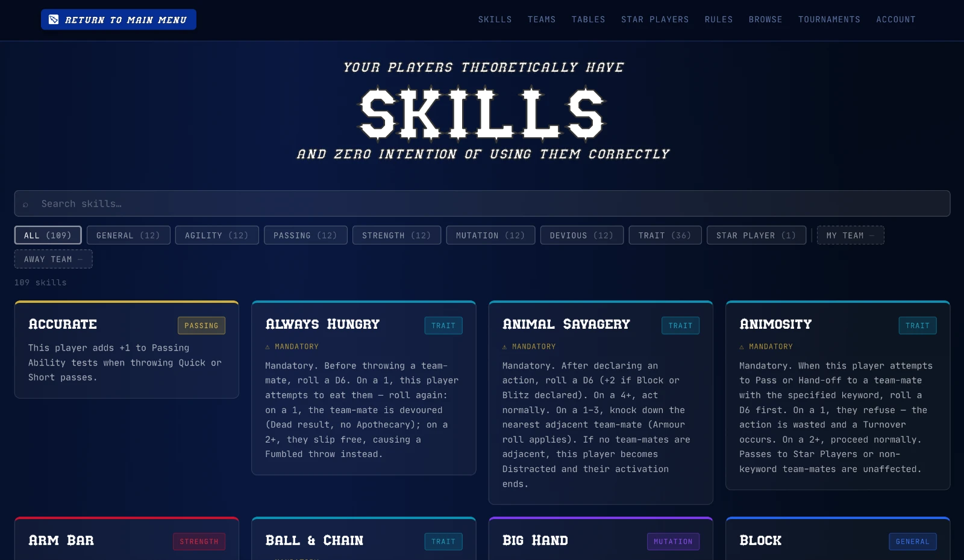Viewport: 964px width, 560px height.
Task: Click the Trait tag on Always Hungry
Action: point(443,325)
